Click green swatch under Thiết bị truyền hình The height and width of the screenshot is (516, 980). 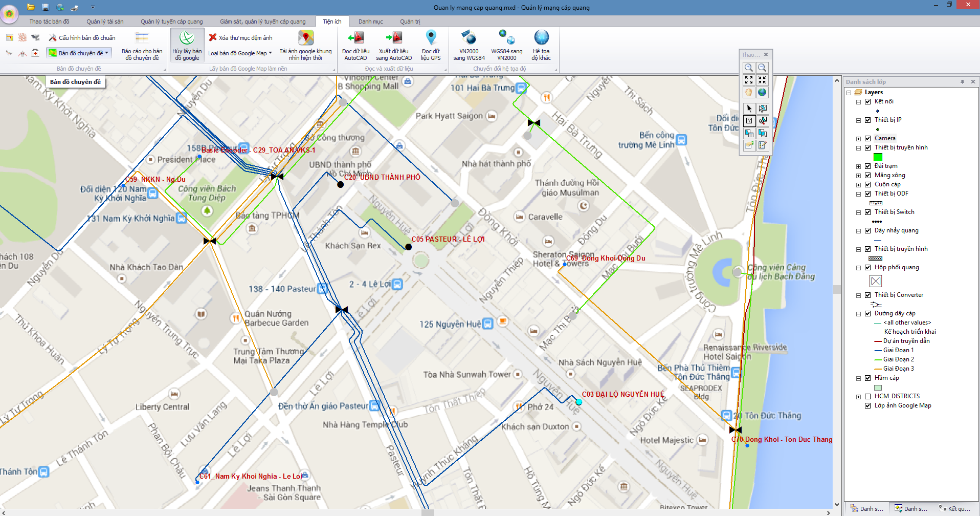[878, 157]
